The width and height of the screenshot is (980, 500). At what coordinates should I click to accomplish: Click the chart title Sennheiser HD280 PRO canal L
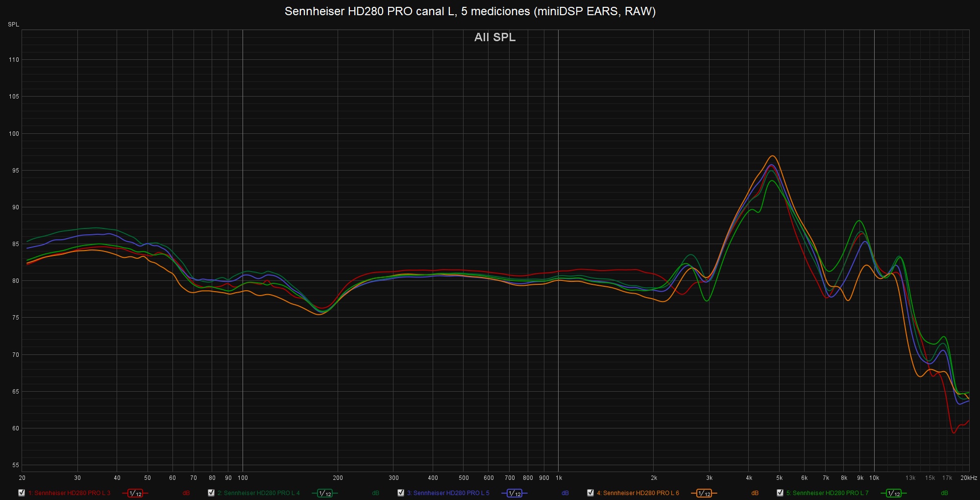pyautogui.click(x=470, y=11)
